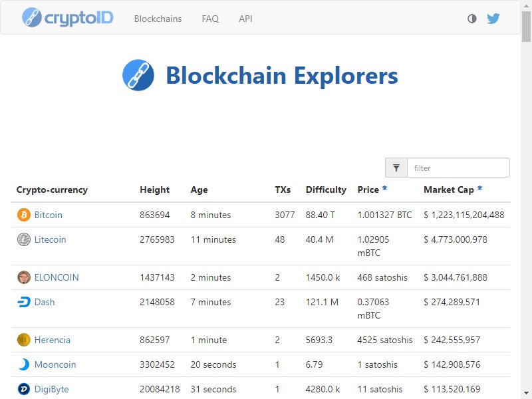Select Dash difficulty 121.1 M
Image resolution: width=532 pixels, height=399 pixels.
(x=322, y=302)
